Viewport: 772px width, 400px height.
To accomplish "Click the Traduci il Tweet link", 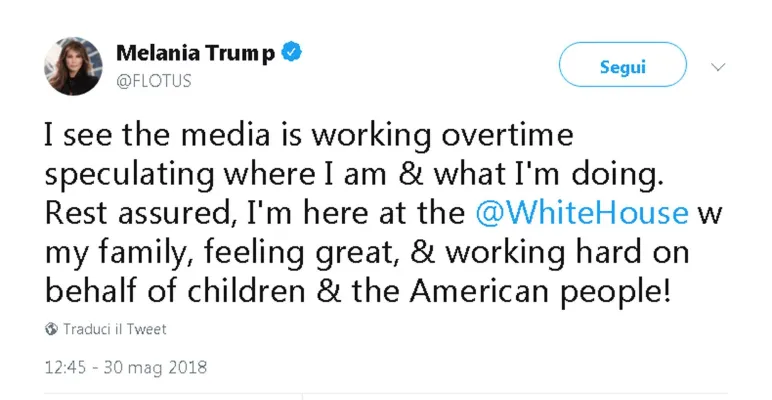I will coord(115,329).
